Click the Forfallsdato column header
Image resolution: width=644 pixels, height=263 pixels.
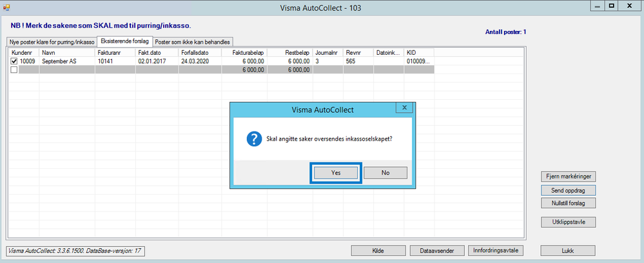coord(200,53)
